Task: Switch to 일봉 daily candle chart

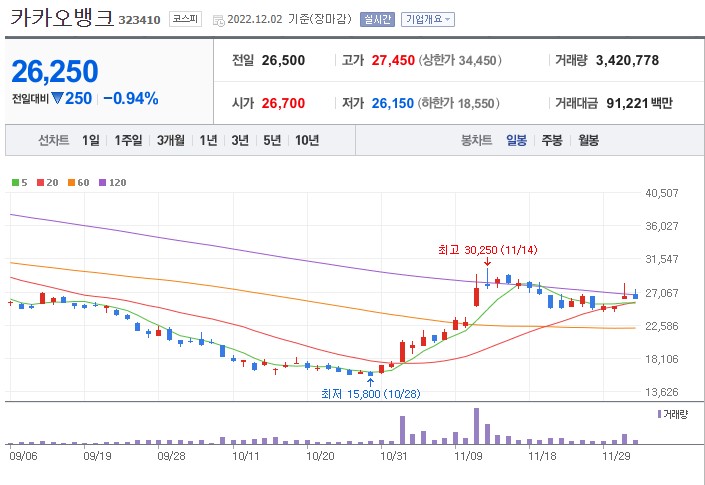Action: click(517, 140)
